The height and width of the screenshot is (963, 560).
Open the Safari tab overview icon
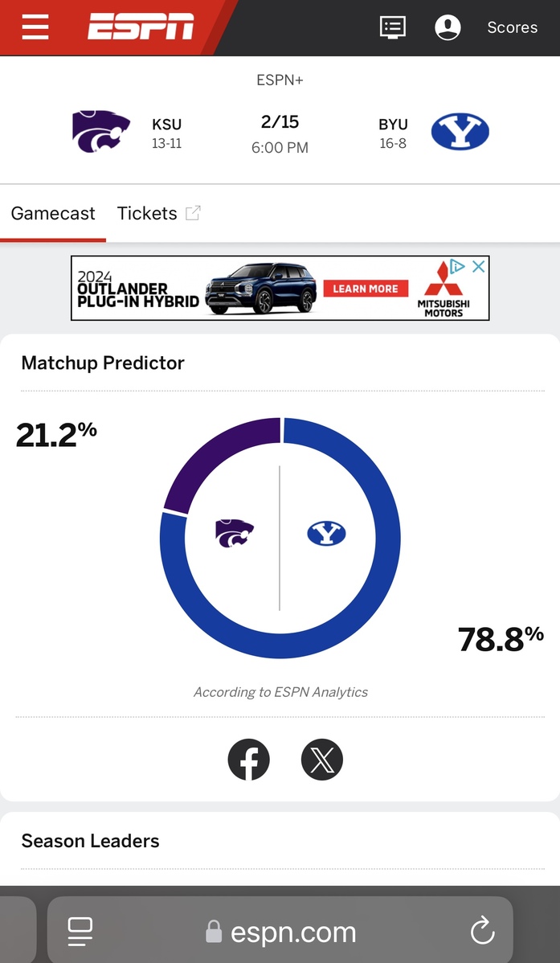click(x=80, y=931)
